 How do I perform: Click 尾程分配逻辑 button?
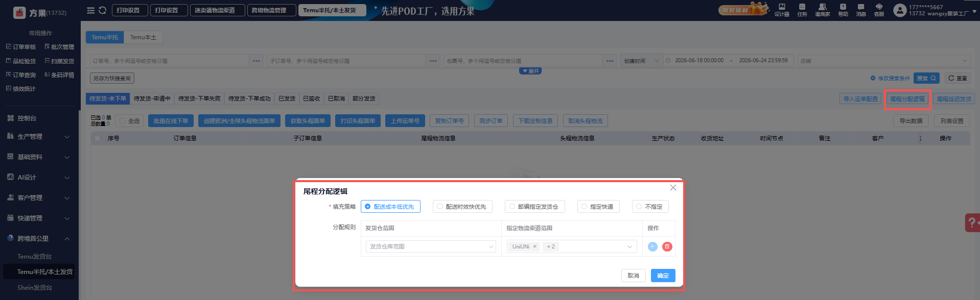[907, 99]
